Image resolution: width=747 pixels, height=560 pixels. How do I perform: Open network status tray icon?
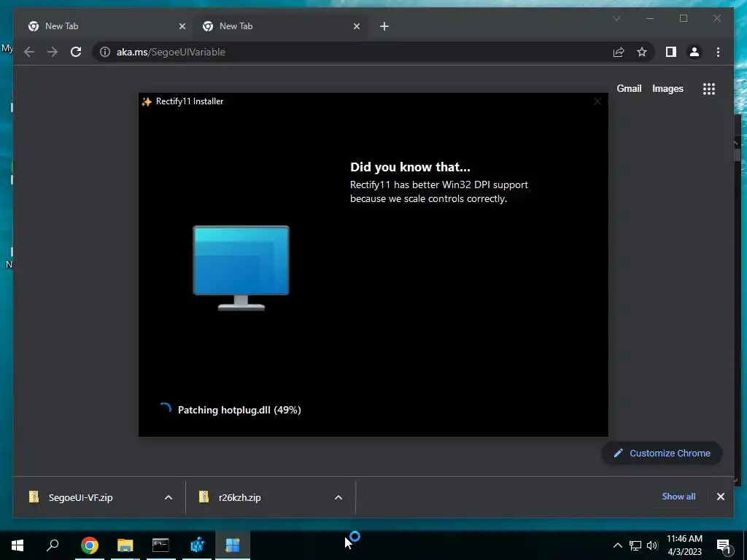click(635, 545)
